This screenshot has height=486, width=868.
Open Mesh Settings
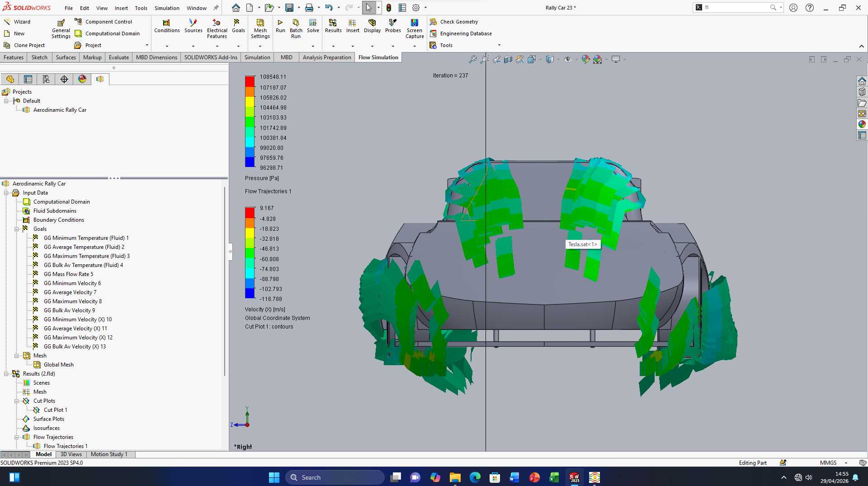pyautogui.click(x=260, y=29)
